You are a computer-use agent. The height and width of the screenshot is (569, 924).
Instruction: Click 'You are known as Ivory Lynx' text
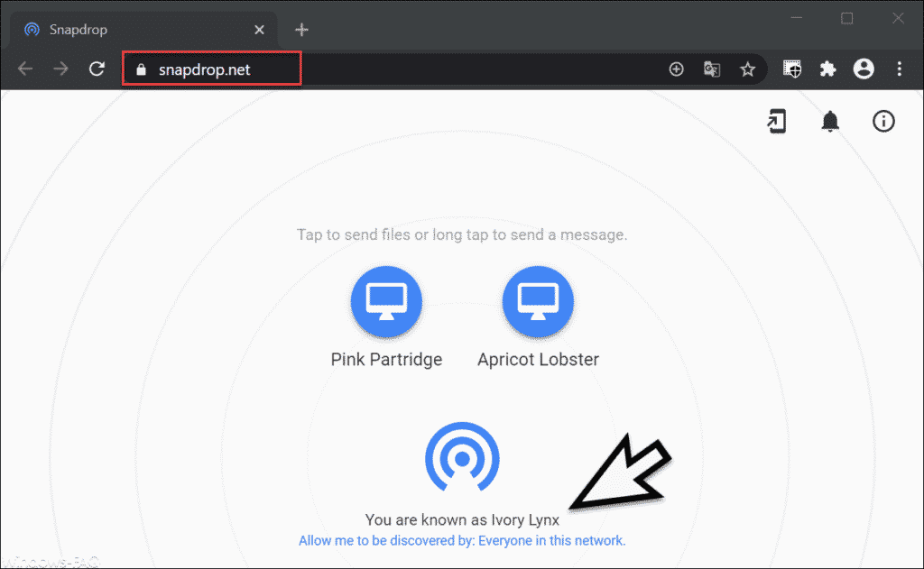pos(462,519)
